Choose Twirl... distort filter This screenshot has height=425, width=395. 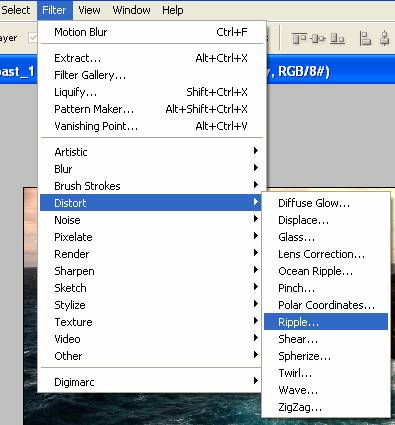(x=326, y=373)
